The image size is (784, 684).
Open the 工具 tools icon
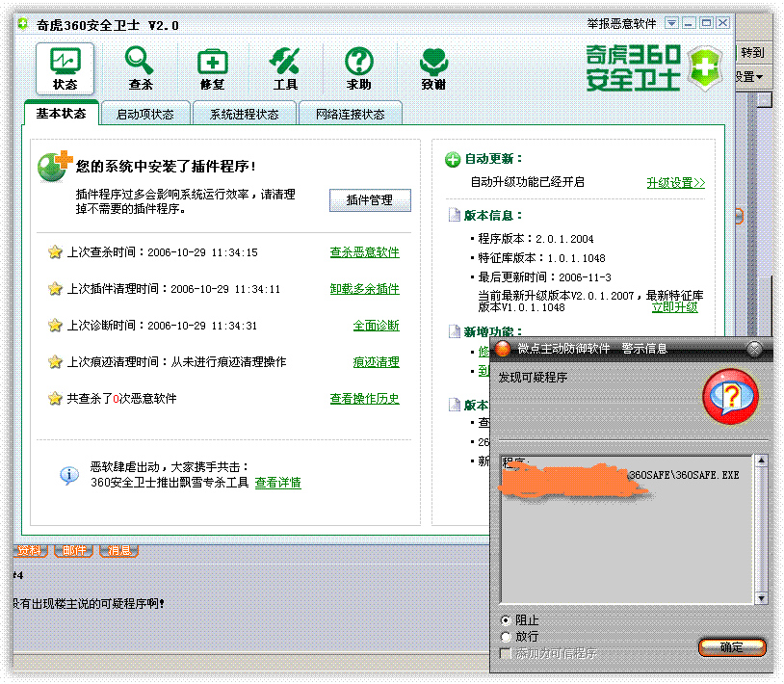click(285, 68)
